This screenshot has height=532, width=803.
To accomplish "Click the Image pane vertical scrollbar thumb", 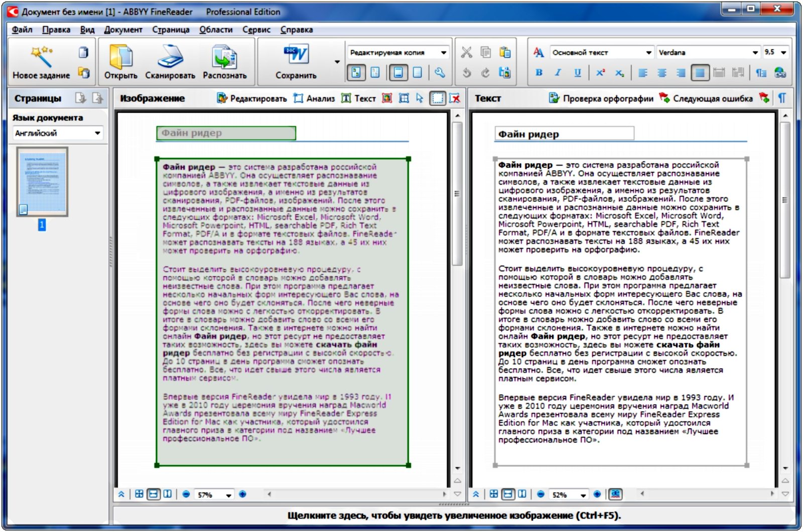I will coord(457,194).
